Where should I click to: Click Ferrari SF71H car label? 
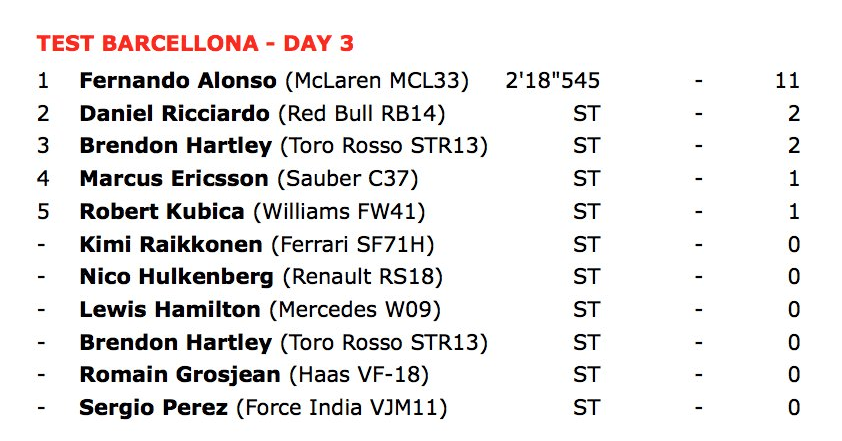point(353,245)
